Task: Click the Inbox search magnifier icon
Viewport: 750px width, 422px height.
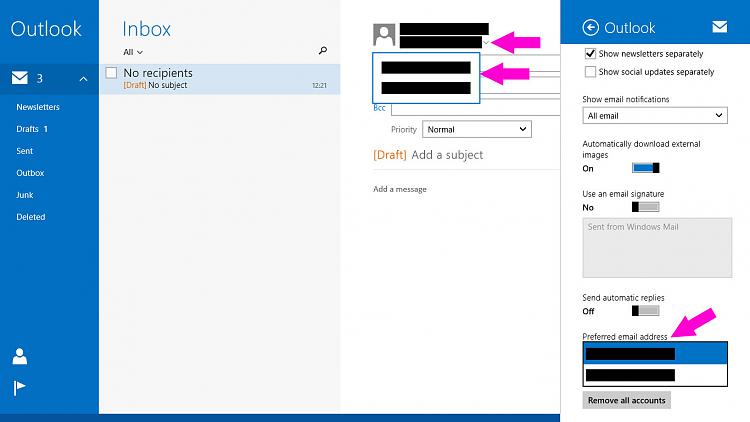Action: [323, 50]
